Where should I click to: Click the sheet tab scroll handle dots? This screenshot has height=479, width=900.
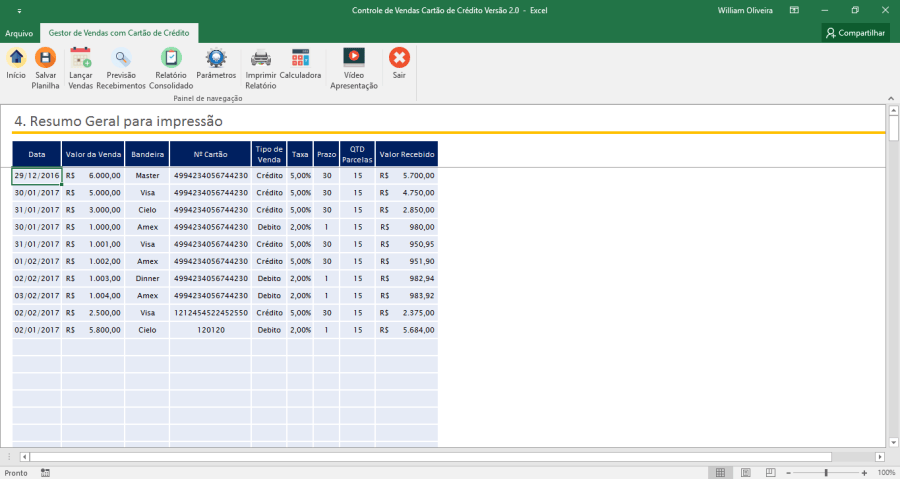(x=10, y=457)
